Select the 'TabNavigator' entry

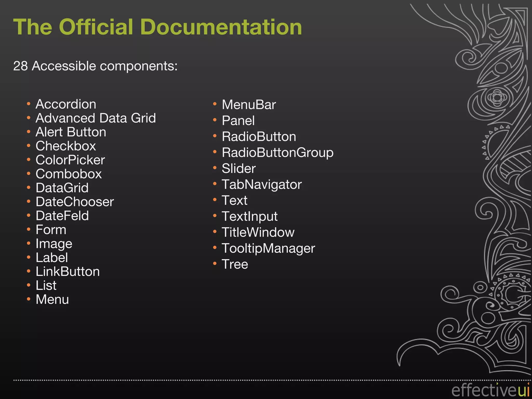(262, 185)
